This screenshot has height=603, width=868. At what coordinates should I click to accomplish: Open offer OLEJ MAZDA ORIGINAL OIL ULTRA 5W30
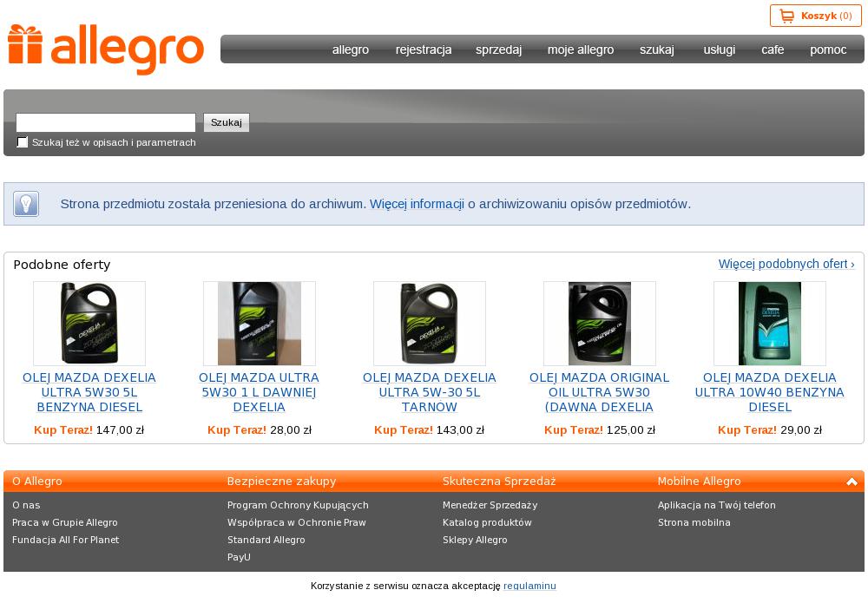600,392
